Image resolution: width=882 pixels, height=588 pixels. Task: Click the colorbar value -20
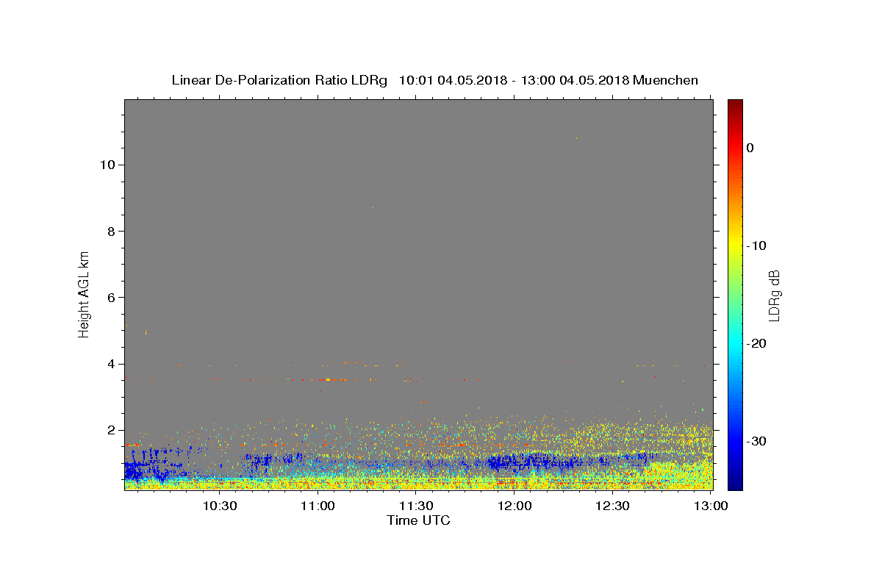[x=757, y=343]
